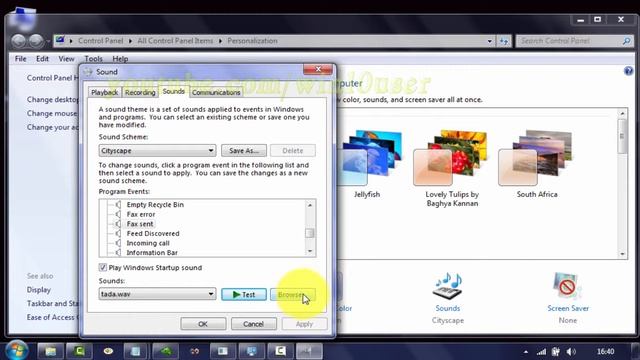Click speaker icon beside Incoming call

point(118,243)
